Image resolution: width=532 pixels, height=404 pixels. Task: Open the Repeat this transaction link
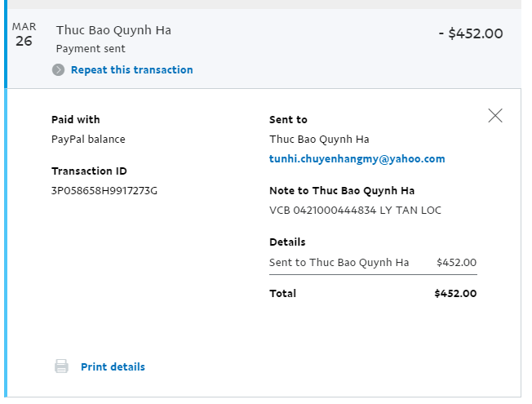(131, 70)
